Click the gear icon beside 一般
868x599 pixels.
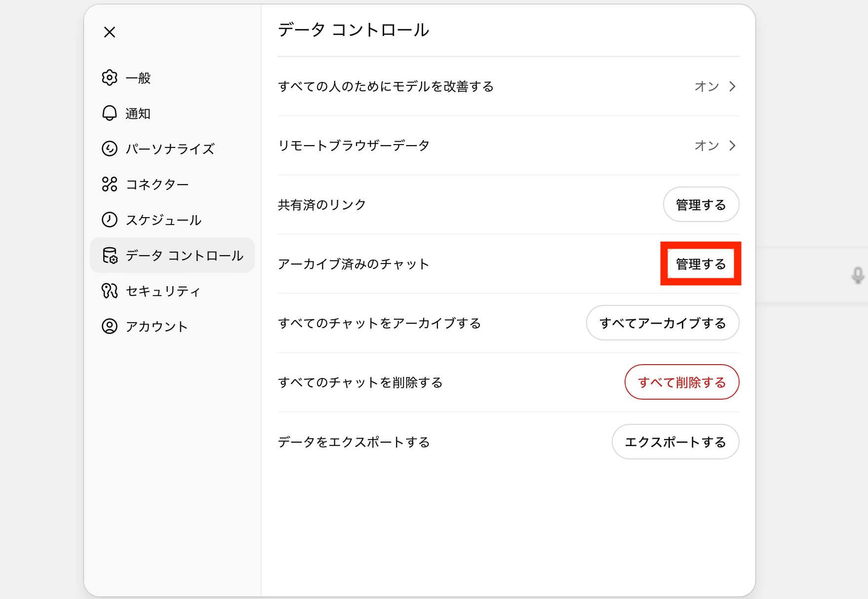tap(110, 78)
